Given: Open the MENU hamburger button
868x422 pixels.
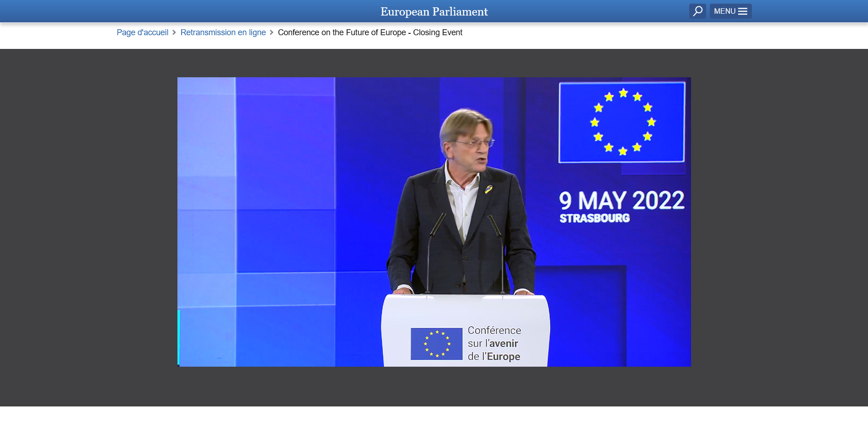Looking at the screenshot, I should tap(730, 11).
